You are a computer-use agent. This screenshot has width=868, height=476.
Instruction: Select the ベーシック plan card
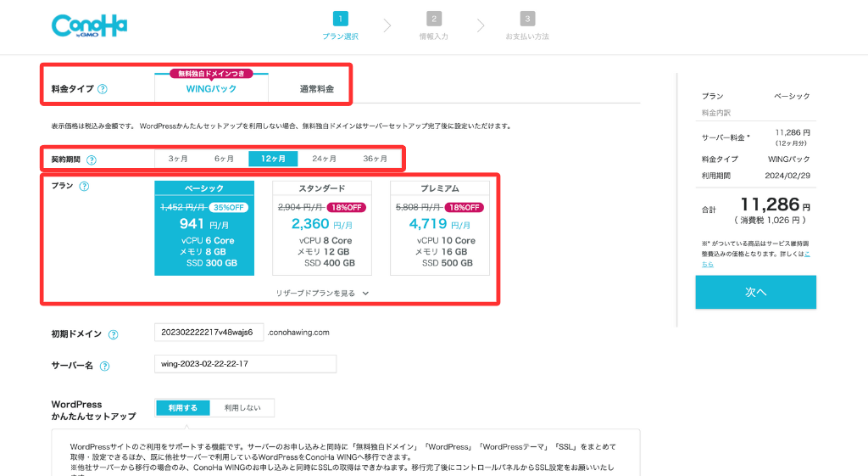[x=204, y=227]
